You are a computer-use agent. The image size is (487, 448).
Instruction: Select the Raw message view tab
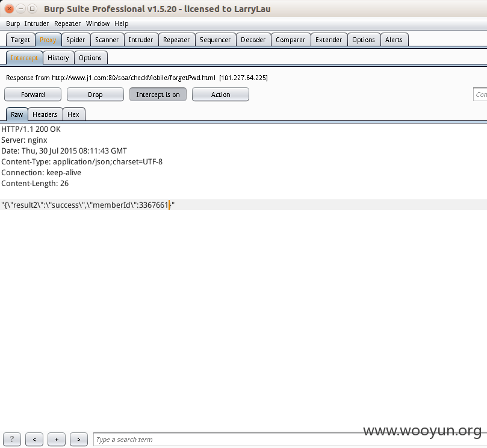coord(17,114)
